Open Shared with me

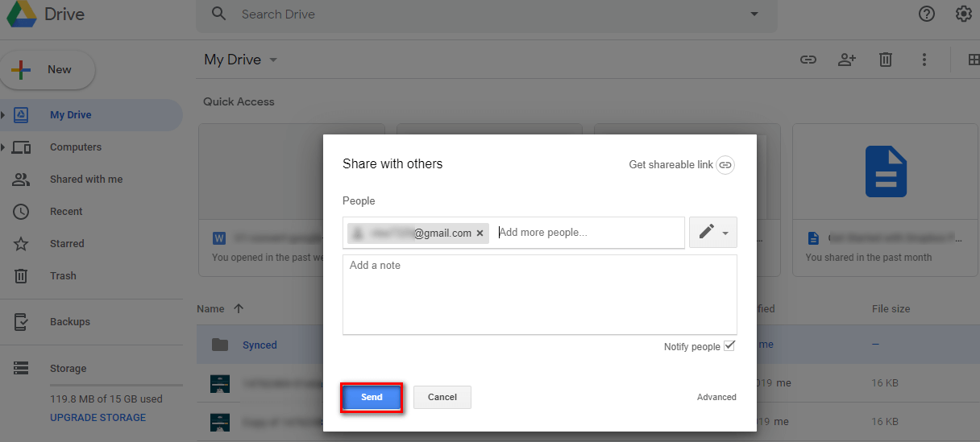coord(86,180)
